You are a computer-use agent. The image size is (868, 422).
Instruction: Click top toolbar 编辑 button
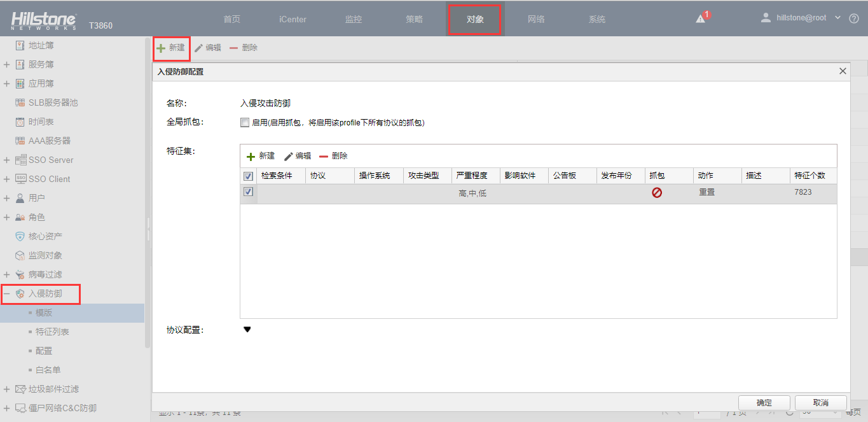tap(208, 48)
